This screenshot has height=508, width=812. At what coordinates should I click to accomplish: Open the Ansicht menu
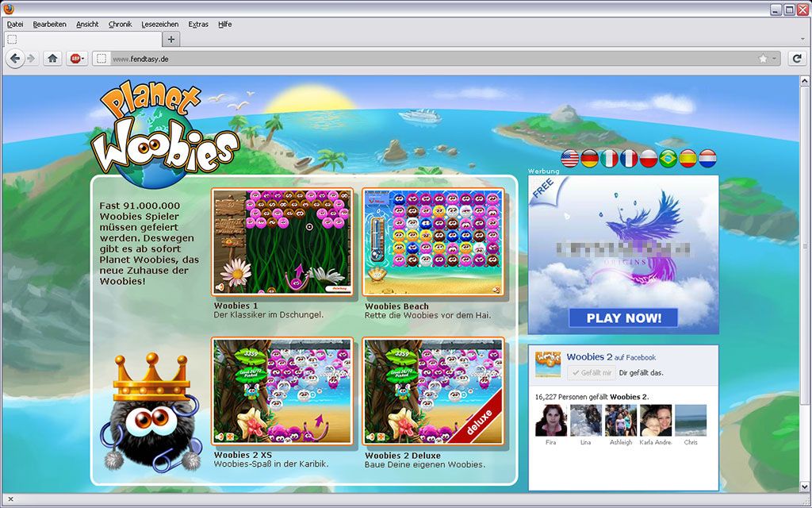coord(87,25)
